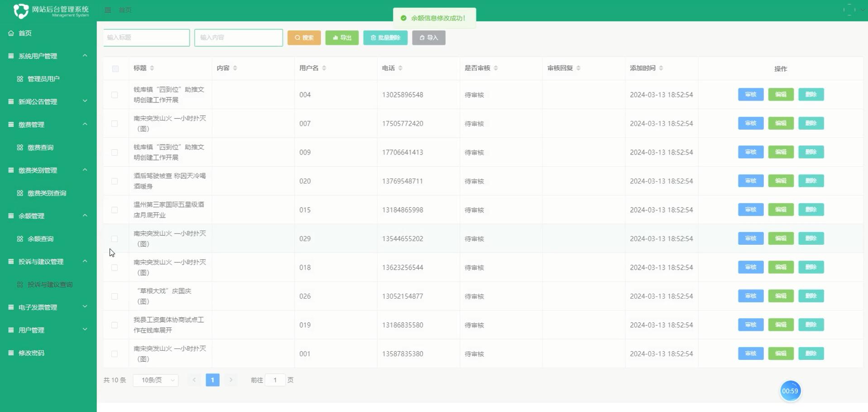This screenshot has height=412, width=868.
Task: Sort by 是否审核 column arrows
Action: click(x=496, y=68)
